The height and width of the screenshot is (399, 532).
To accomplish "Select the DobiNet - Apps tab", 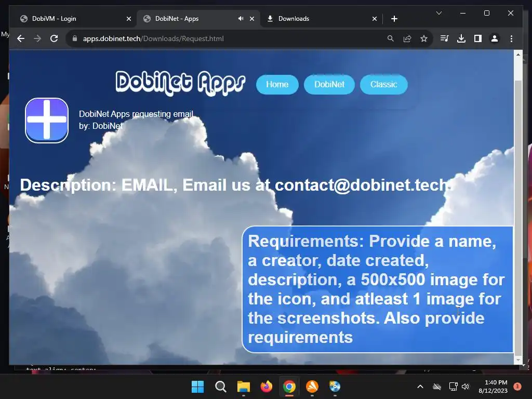I will click(x=198, y=19).
